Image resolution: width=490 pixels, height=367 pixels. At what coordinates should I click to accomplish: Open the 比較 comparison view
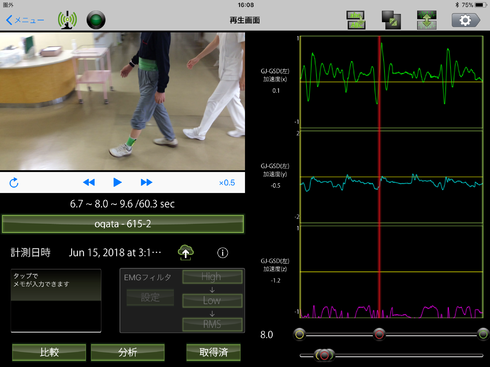[x=49, y=352]
